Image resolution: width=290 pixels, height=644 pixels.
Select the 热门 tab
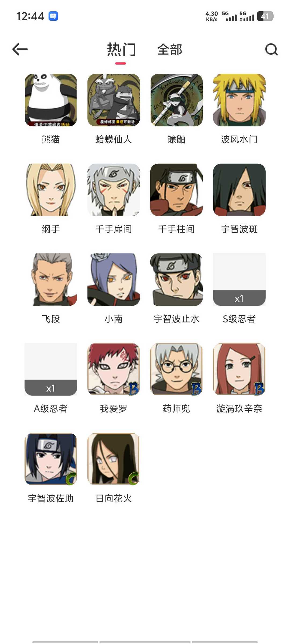[121, 50]
